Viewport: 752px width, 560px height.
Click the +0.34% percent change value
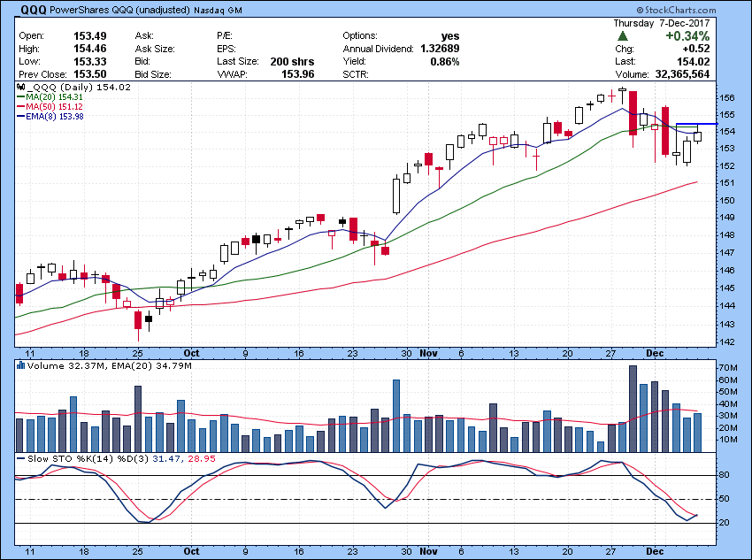pyautogui.click(x=687, y=36)
